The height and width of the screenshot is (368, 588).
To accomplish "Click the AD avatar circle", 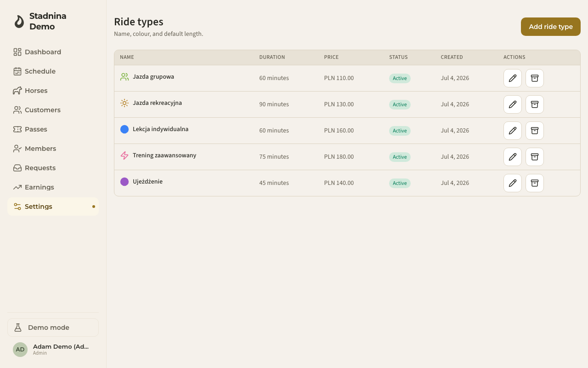I will click(20, 350).
